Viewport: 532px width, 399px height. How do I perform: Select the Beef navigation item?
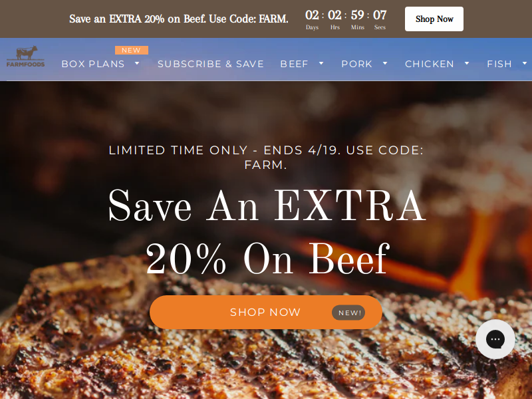pos(294,64)
